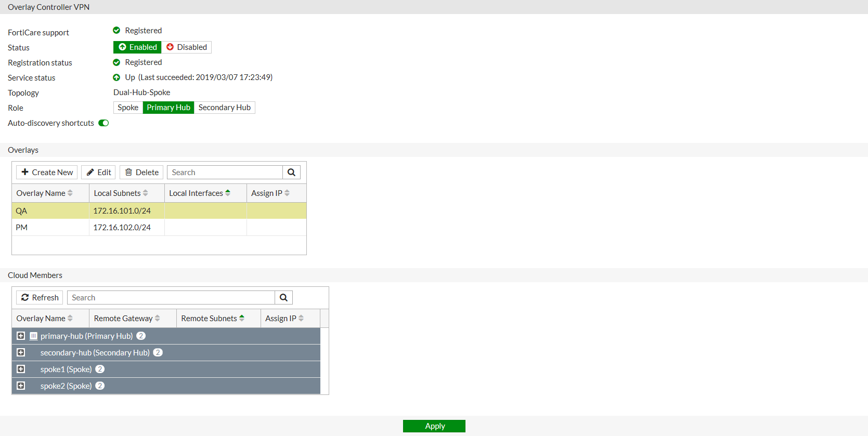This screenshot has height=436, width=868.
Task: Expand the spoke1 (Spoke) group
Action: [21, 369]
